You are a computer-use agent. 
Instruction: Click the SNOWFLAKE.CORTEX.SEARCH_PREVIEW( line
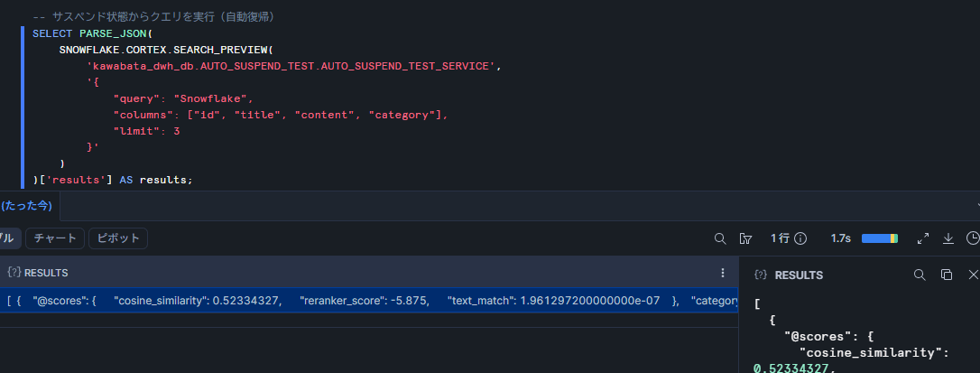point(166,50)
